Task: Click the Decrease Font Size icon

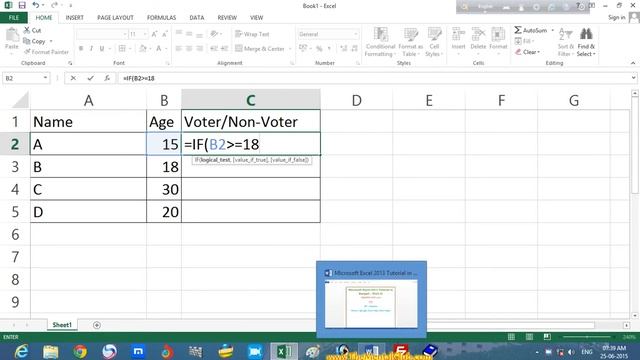Action: click(x=165, y=34)
